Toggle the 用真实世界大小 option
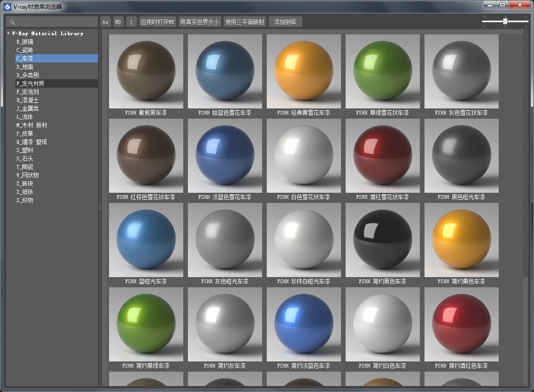This screenshot has width=534, height=392. coord(200,22)
